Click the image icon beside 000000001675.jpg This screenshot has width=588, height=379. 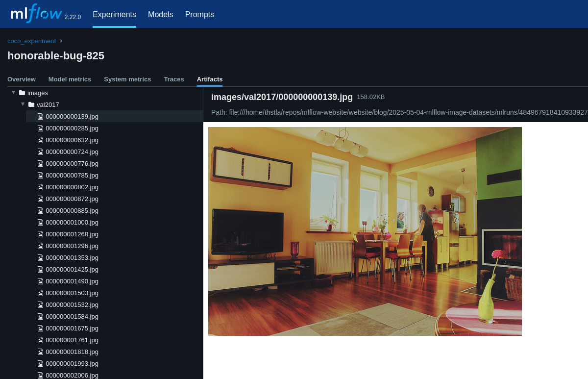coord(40,328)
